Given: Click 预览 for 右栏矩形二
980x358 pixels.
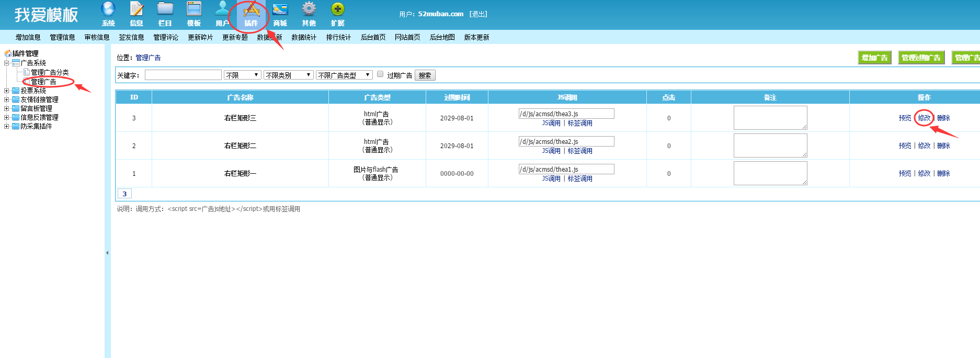Looking at the screenshot, I should tap(905, 146).
